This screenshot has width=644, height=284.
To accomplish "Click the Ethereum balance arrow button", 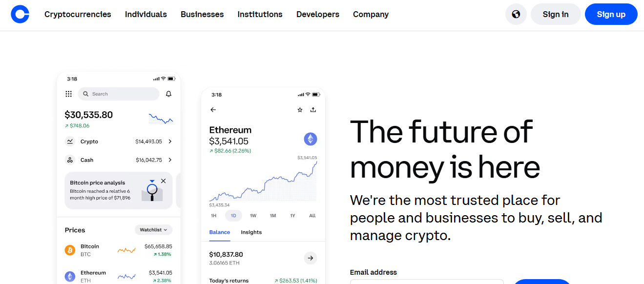I will [310, 258].
